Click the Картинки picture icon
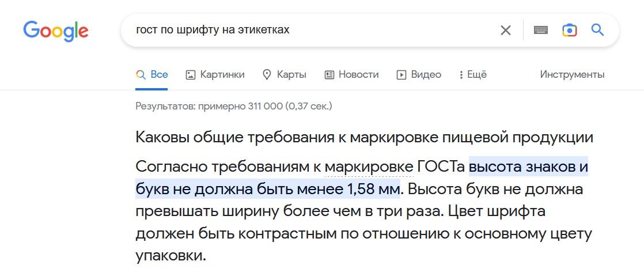 click(x=190, y=75)
